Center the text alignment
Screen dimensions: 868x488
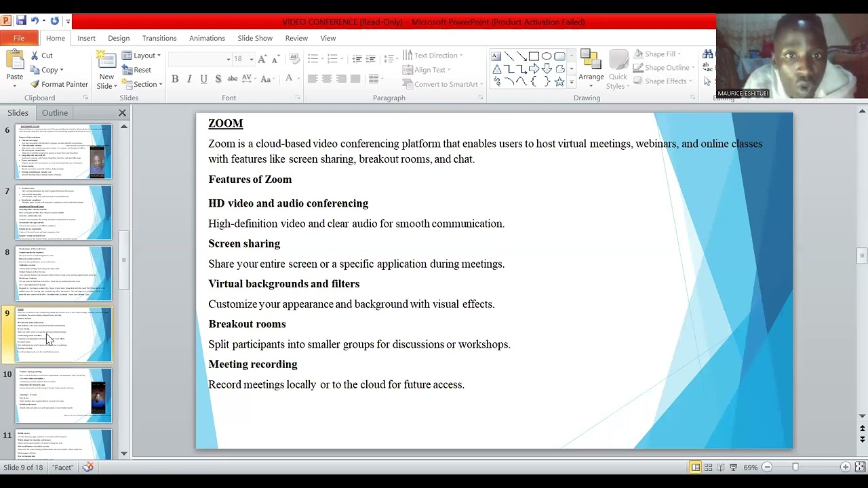[x=327, y=79]
